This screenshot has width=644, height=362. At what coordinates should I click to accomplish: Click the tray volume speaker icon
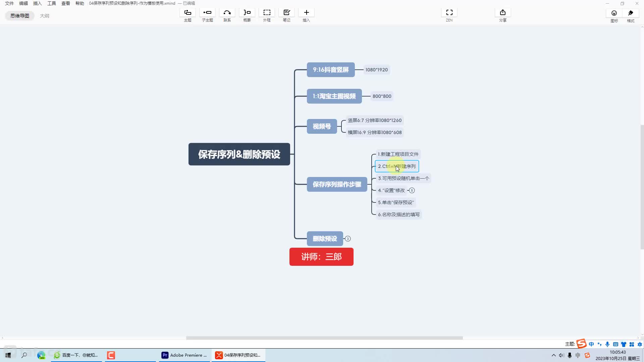(561, 355)
